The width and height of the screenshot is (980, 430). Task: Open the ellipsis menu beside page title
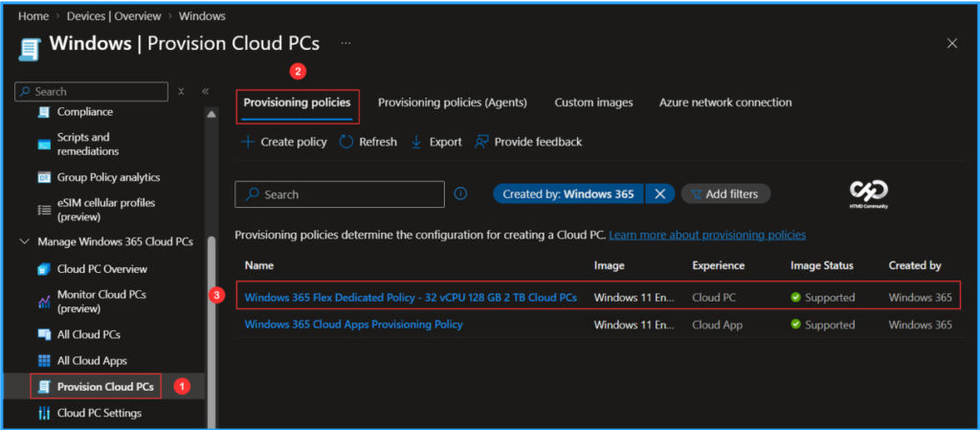tap(345, 43)
